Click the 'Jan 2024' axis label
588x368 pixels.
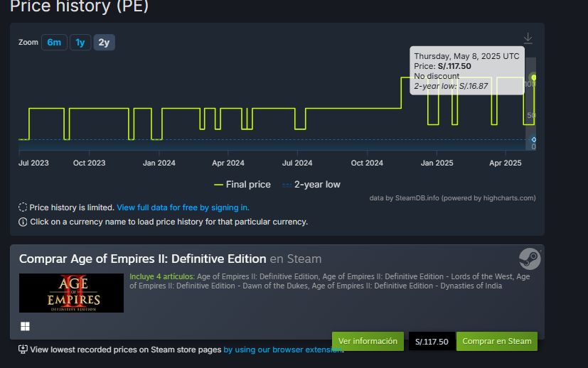(x=159, y=163)
